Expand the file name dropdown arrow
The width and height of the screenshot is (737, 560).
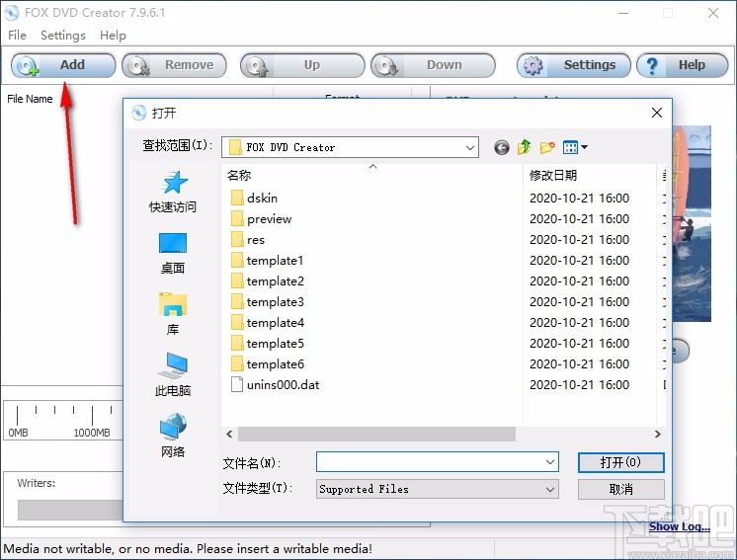point(550,462)
